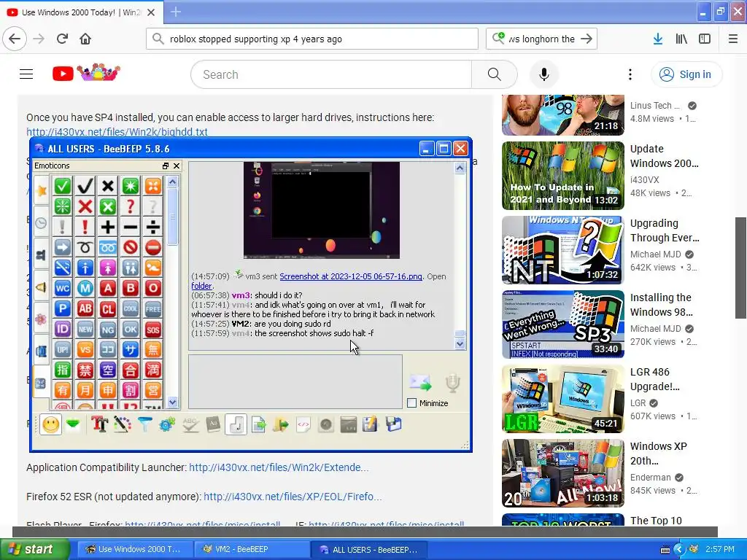Viewport: 747px width, 560px height.
Task: Insert the purple ID emoticon
Action: pyautogui.click(x=63, y=329)
